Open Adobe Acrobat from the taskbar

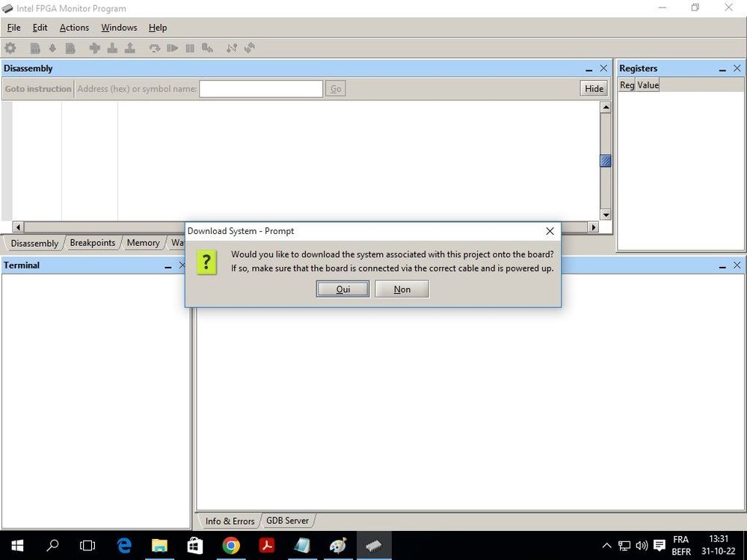[267, 545]
